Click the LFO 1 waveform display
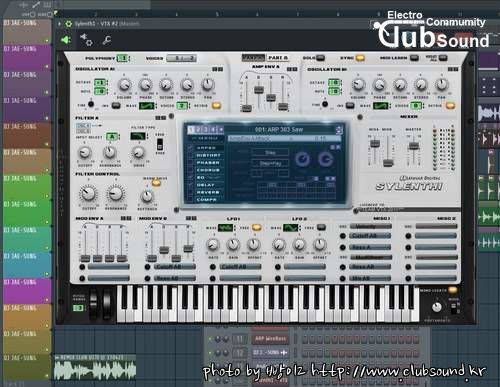 click(x=225, y=228)
